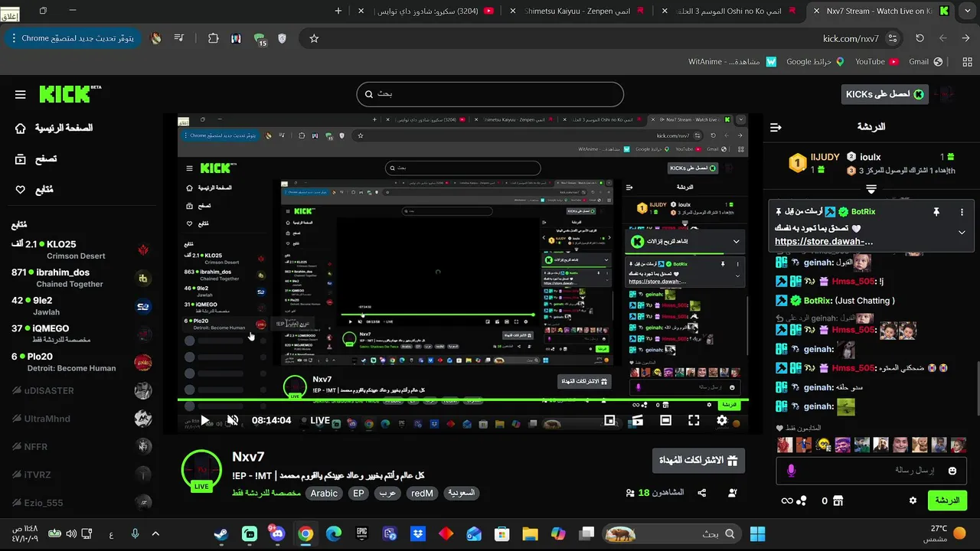Select the Nxv7 Stream Kick tab
980x551 pixels.
(880, 11)
